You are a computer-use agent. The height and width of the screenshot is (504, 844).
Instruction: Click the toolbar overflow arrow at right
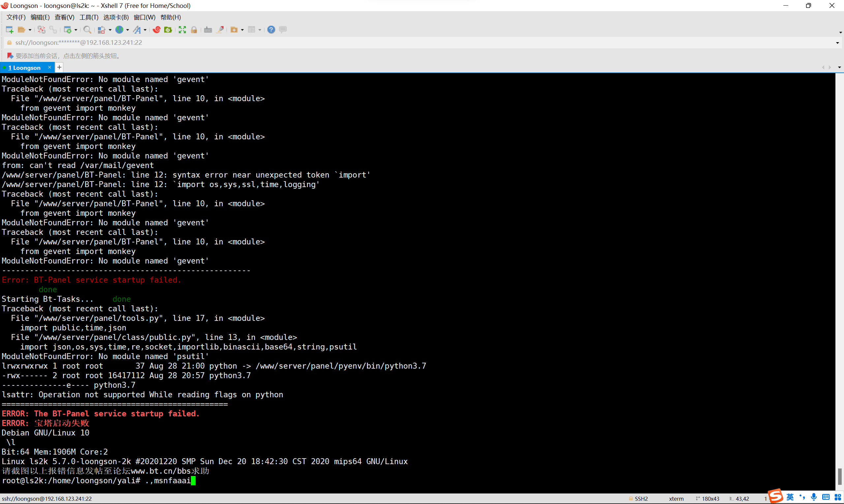(x=840, y=33)
